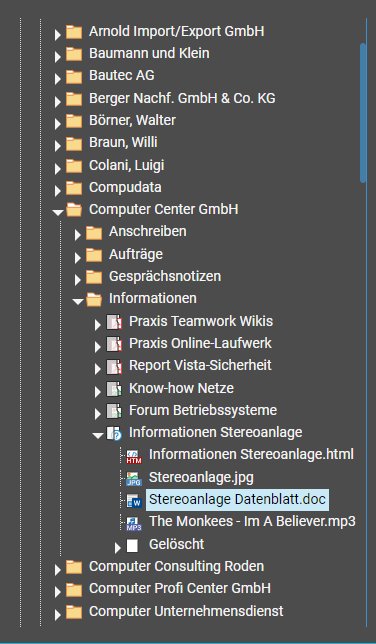The width and height of the screenshot is (376, 644).
Task: Select The Monkees - Im A Believer.mp3
Action: click(252, 522)
